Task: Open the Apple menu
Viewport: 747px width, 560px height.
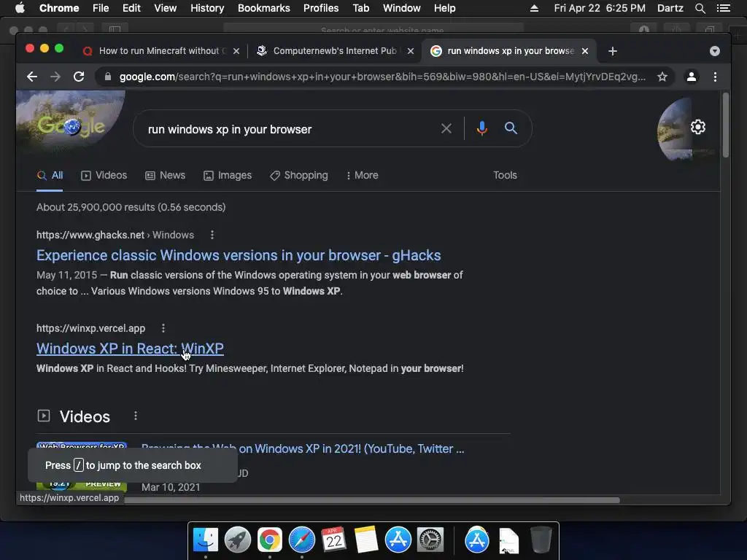Action: (20, 8)
